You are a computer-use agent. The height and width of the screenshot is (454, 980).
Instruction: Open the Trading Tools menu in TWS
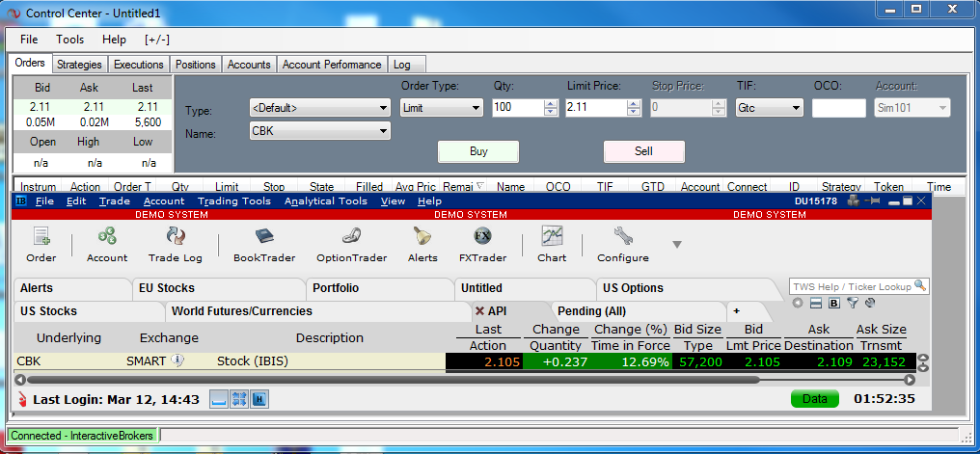(234, 201)
